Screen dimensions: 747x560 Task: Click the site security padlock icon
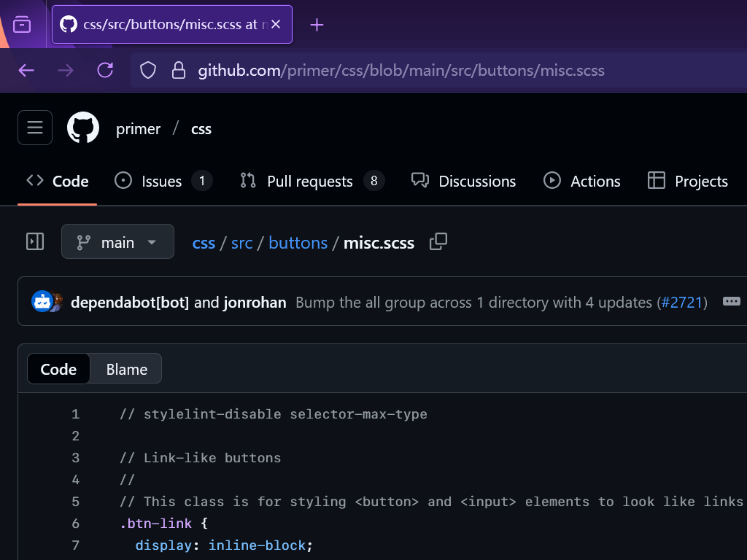(x=178, y=70)
